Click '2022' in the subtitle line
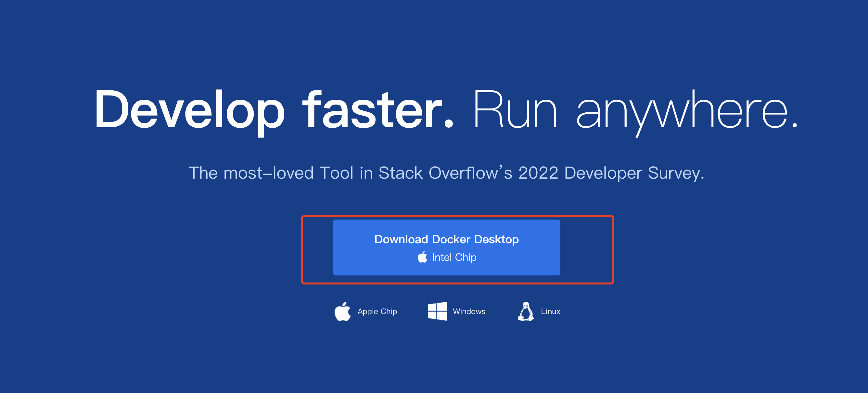 click(x=538, y=173)
